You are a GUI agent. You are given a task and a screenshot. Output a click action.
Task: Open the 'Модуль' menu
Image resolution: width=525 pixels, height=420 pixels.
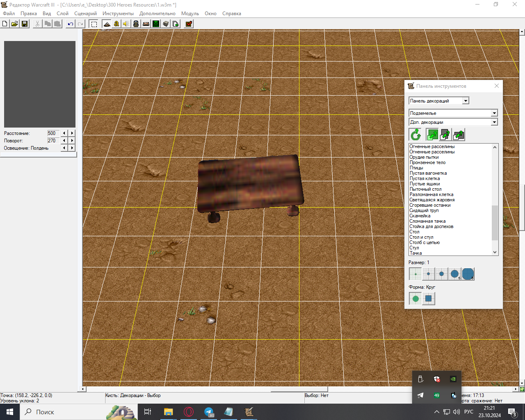tap(190, 14)
